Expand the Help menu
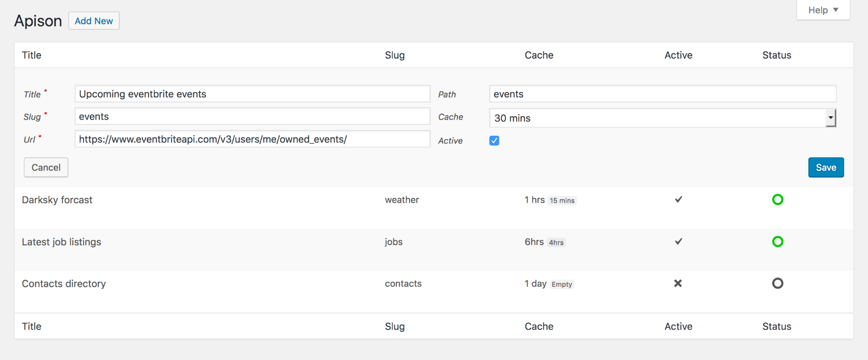 [x=823, y=10]
